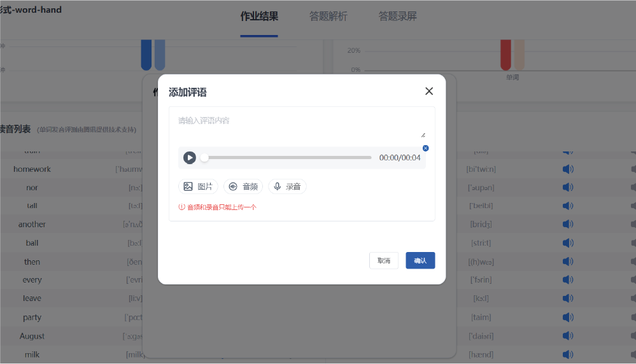Image resolution: width=636 pixels, height=364 pixels.
Task: Play audio for ['beibi] phonetic row
Action: point(568,206)
